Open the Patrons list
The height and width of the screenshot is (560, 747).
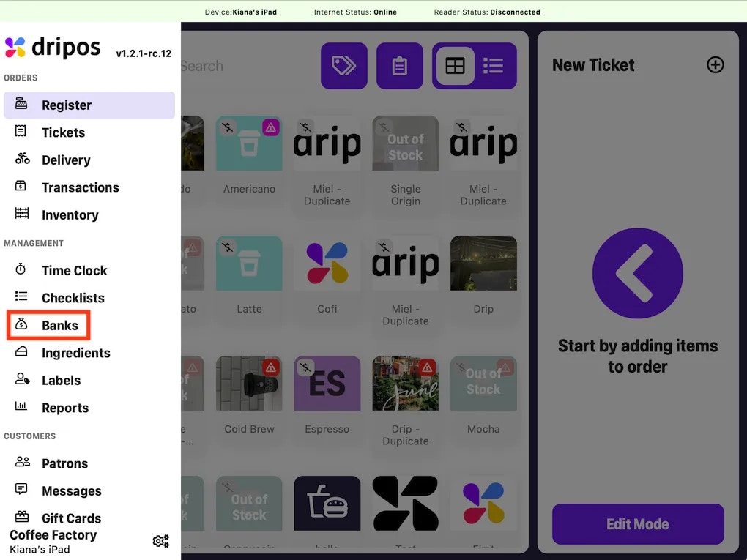click(64, 463)
